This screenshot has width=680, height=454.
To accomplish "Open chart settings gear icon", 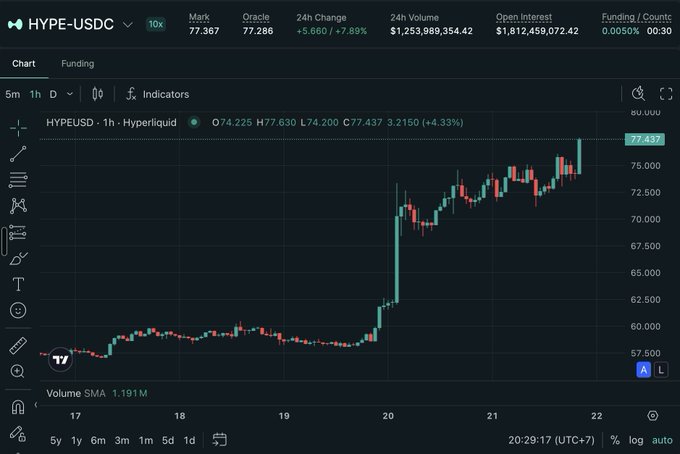I will [653, 416].
